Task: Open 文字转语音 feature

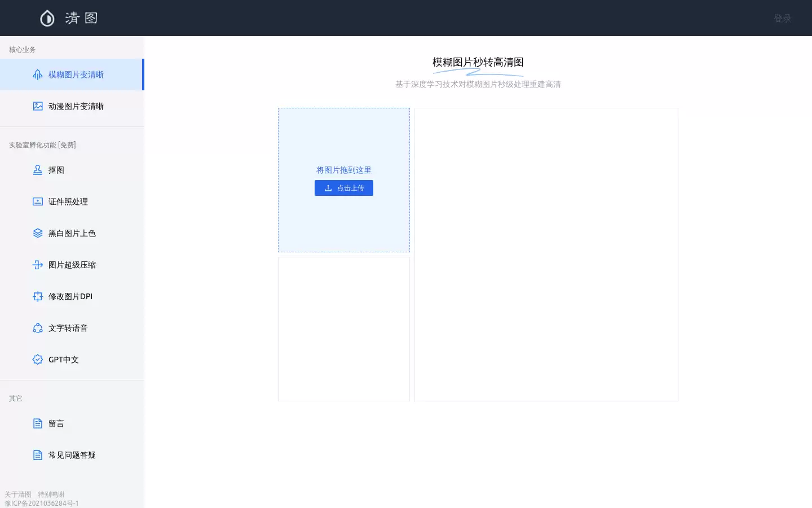Action: point(72,328)
